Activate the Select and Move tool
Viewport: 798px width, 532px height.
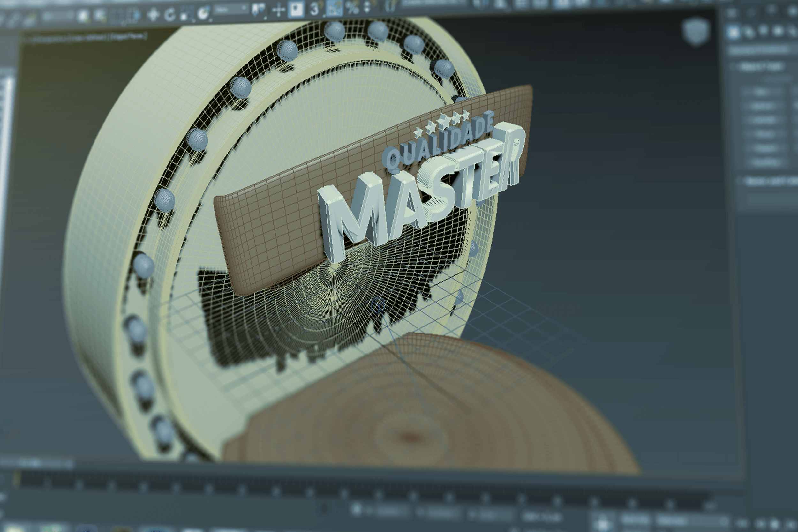[153, 15]
